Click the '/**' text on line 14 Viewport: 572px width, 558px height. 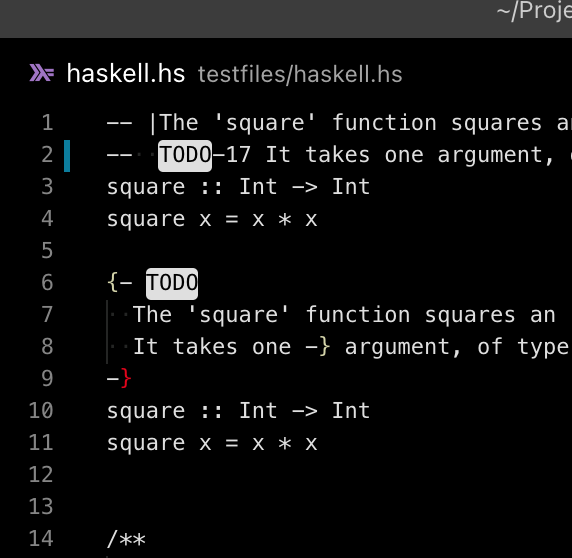point(126,539)
